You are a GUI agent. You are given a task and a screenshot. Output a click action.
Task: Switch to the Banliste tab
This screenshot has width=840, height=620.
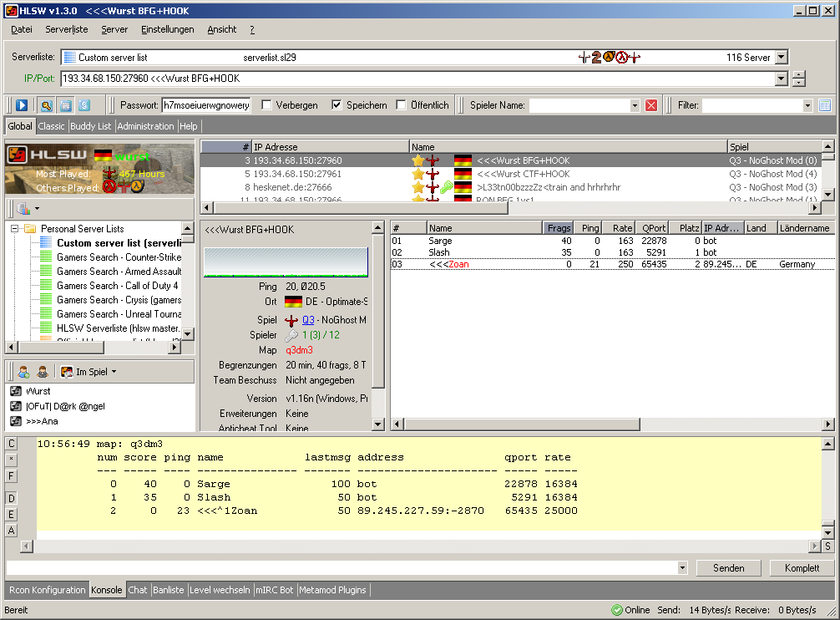click(169, 590)
